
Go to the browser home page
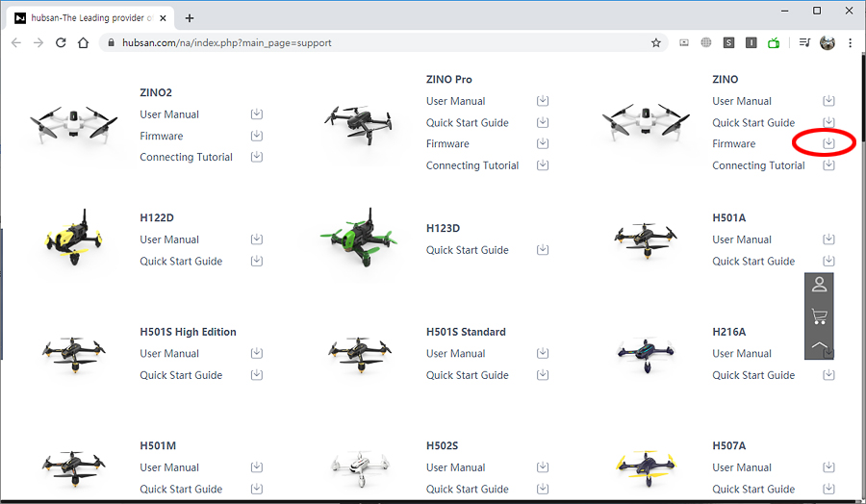pos(84,43)
